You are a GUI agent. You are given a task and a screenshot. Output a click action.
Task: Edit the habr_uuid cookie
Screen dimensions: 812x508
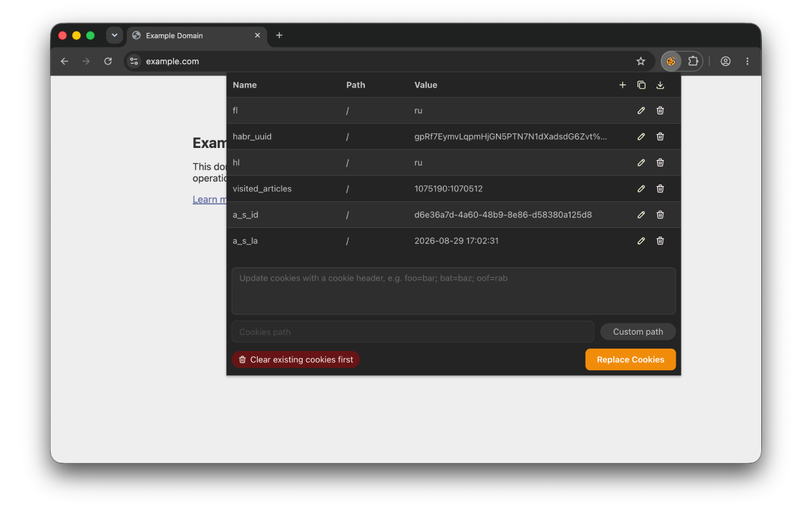tap(641, 137)
